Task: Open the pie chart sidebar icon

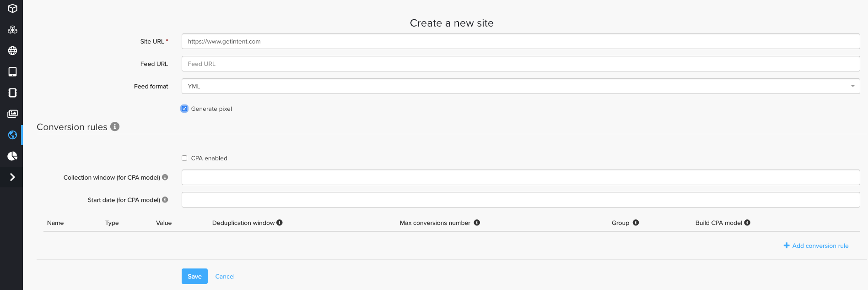Action: (12, 156)
